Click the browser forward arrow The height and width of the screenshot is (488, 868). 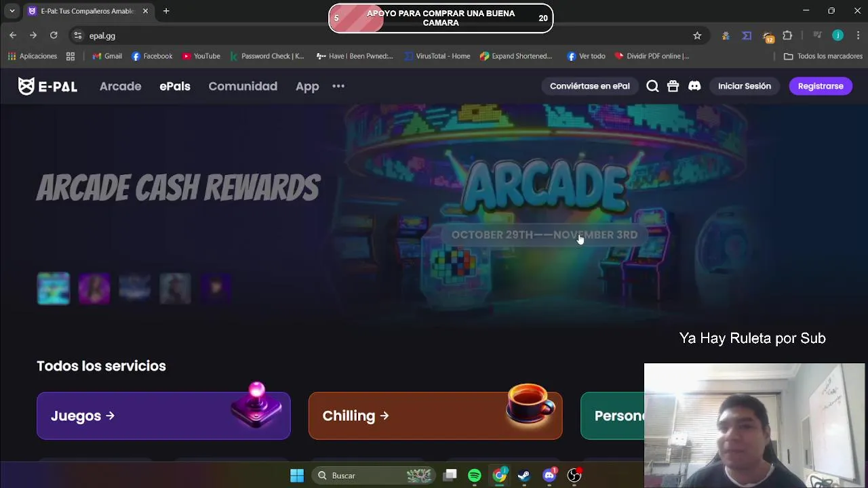33,35
